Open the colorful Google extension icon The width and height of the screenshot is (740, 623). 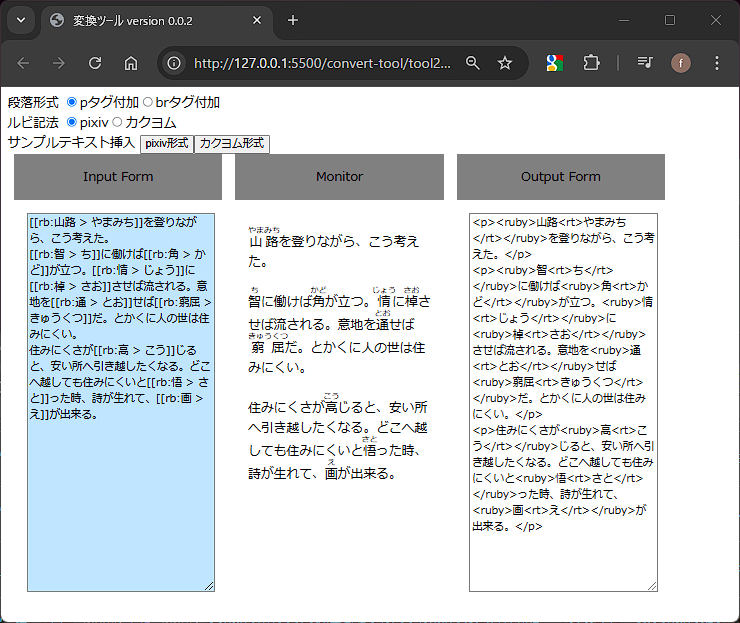point(555,63)
